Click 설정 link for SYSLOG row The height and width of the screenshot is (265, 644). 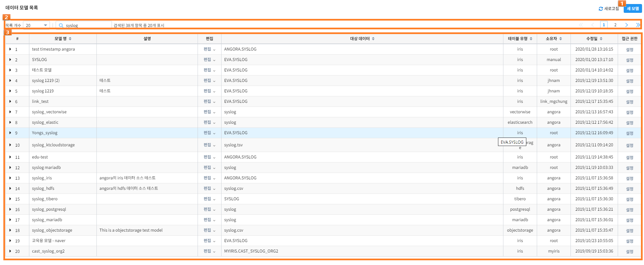tap(630, 60)
